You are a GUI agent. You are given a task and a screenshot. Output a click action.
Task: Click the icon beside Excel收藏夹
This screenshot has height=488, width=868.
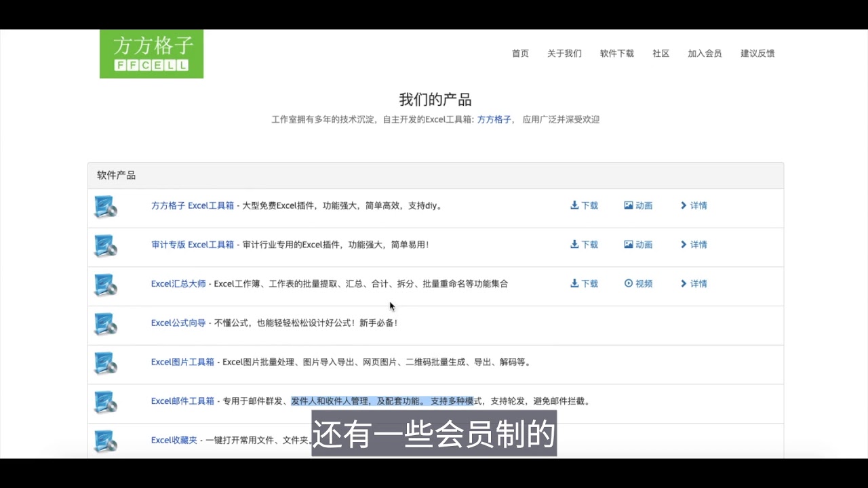pyautogui.click(x=105, y=441)
